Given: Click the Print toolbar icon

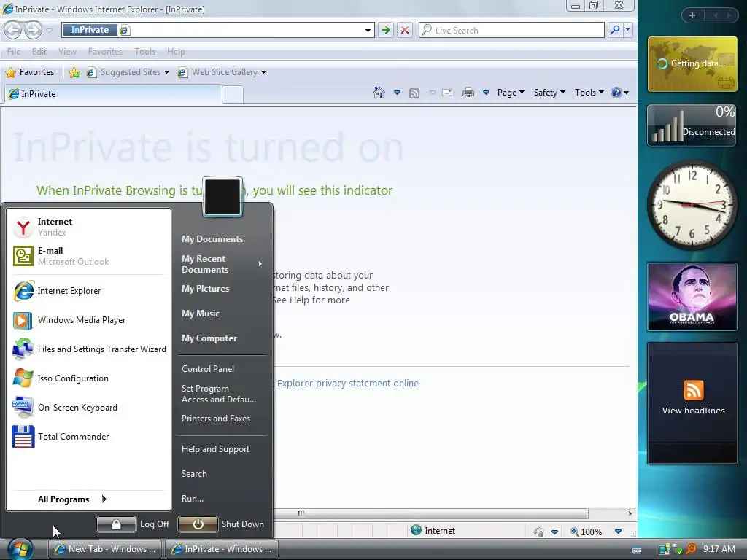Looking at the screenshot, I should pyautogui.click(x=468, y=93).
